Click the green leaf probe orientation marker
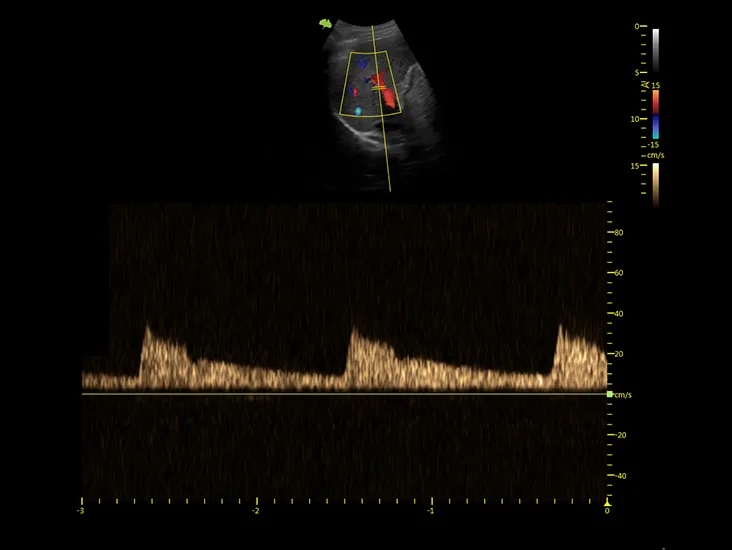The height and width of the screenshot is (550, 732). (325, 24)
